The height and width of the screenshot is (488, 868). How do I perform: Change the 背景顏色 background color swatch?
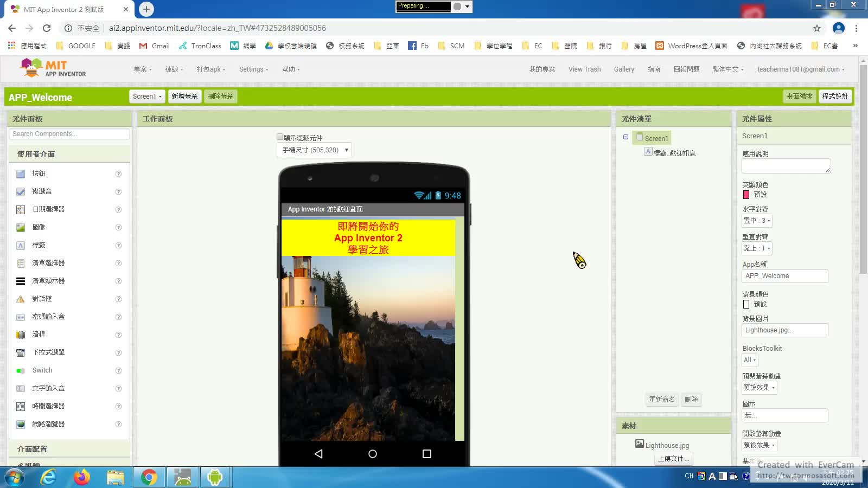coord(746,304)
